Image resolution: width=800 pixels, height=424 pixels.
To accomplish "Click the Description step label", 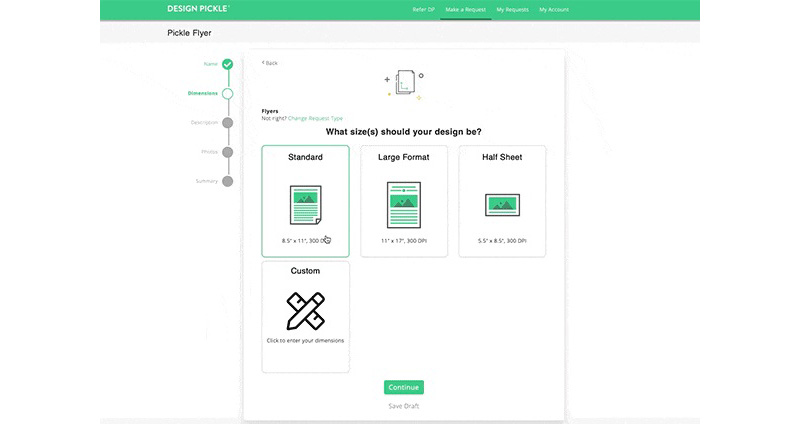I will (x=204, y=122).
